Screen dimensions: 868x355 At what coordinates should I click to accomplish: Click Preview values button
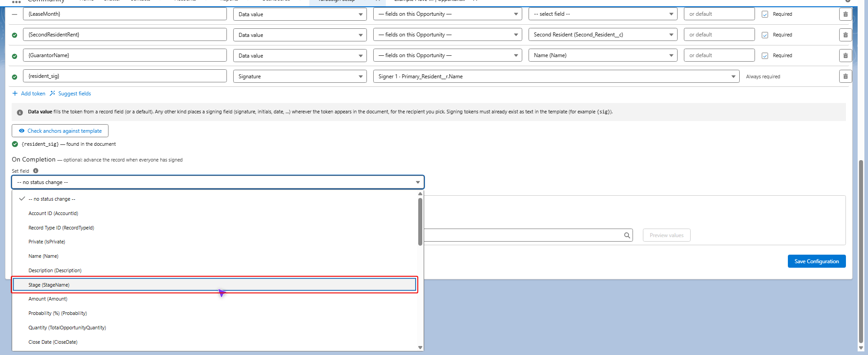click(667, 235)
